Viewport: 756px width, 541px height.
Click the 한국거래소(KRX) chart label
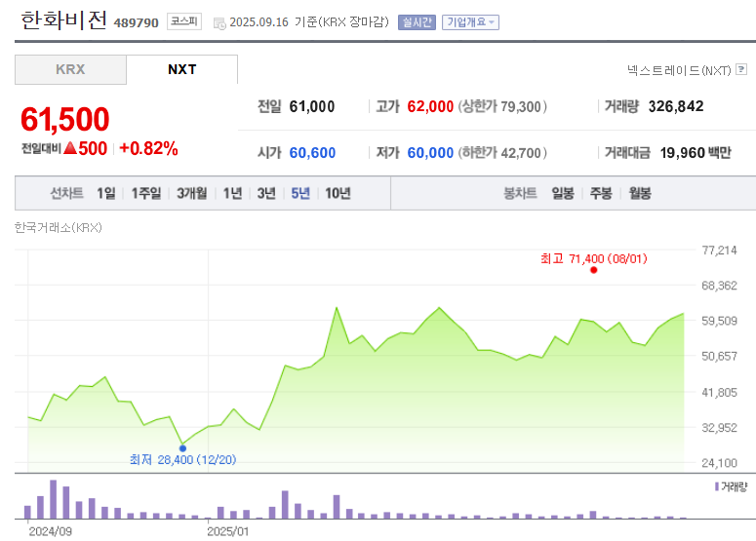58,227
